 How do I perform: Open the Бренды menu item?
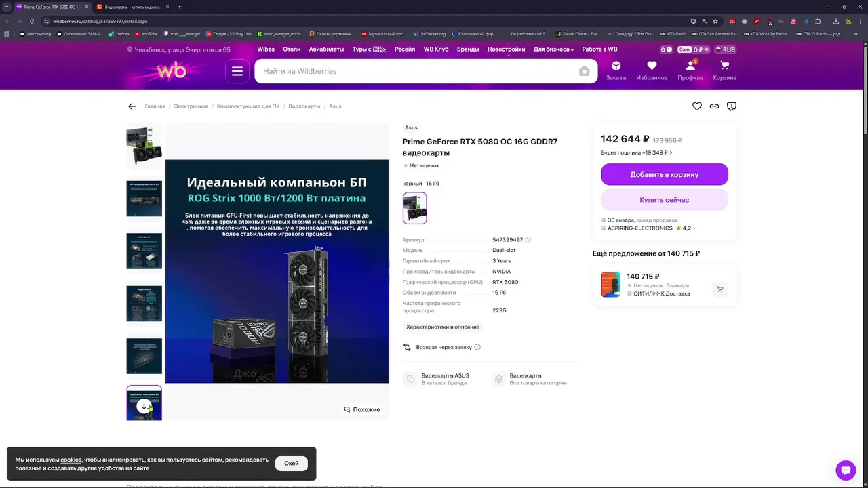coord(468,49)
